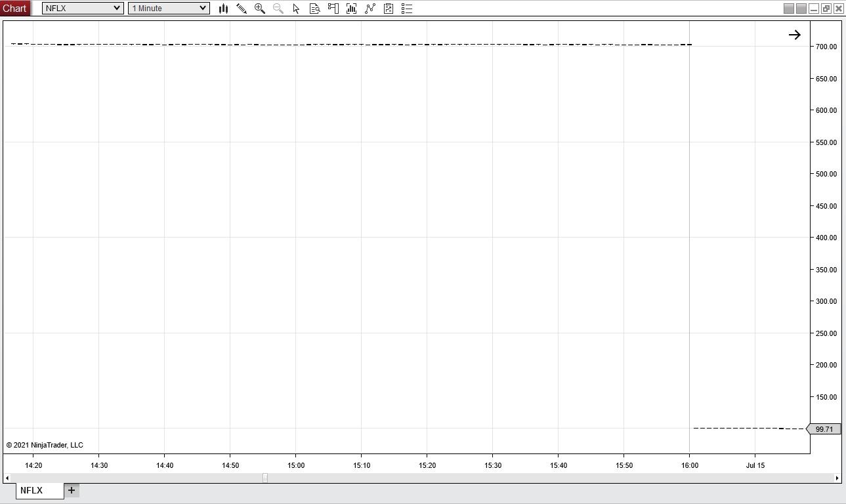Click the 400.00 price axis label

[826, 238]
